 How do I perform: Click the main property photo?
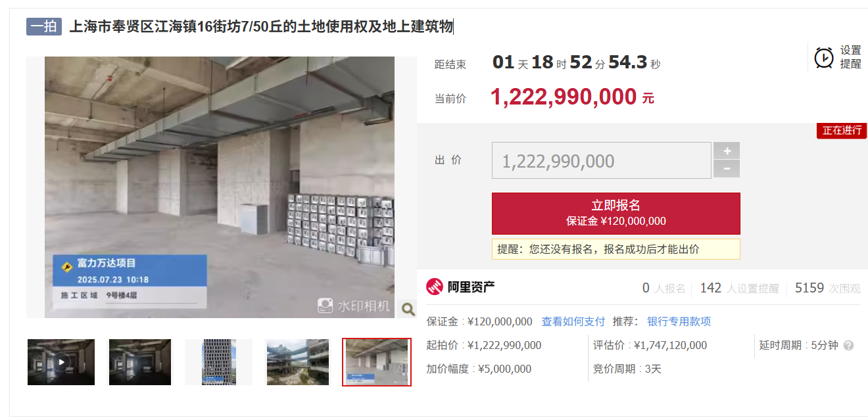pos(220,187)
